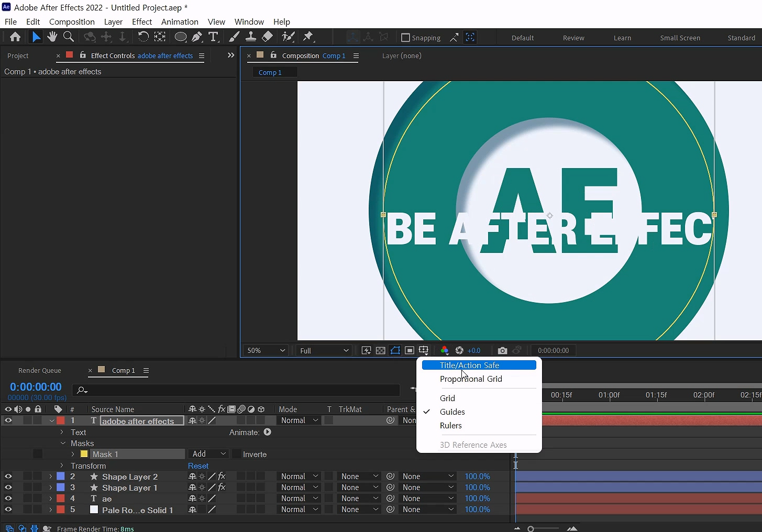
Task: Click the +0.0 exposure value
Action: [474, 350]
